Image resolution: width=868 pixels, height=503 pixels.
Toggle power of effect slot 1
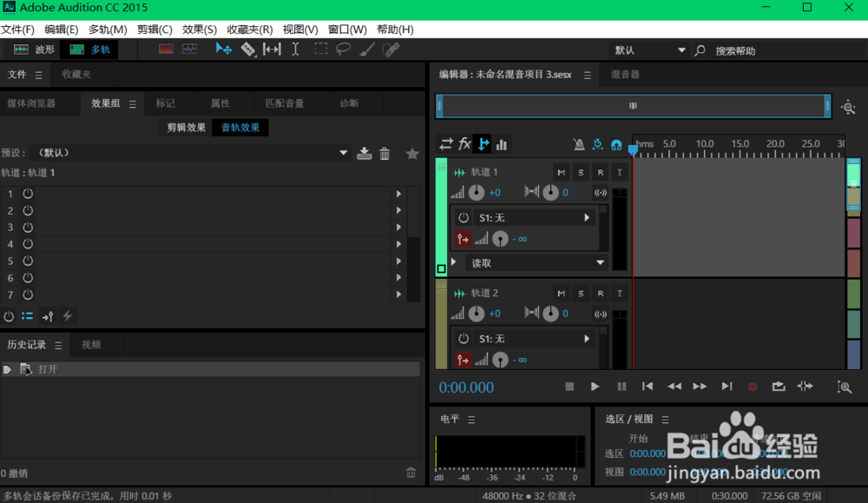click(28, 194)
